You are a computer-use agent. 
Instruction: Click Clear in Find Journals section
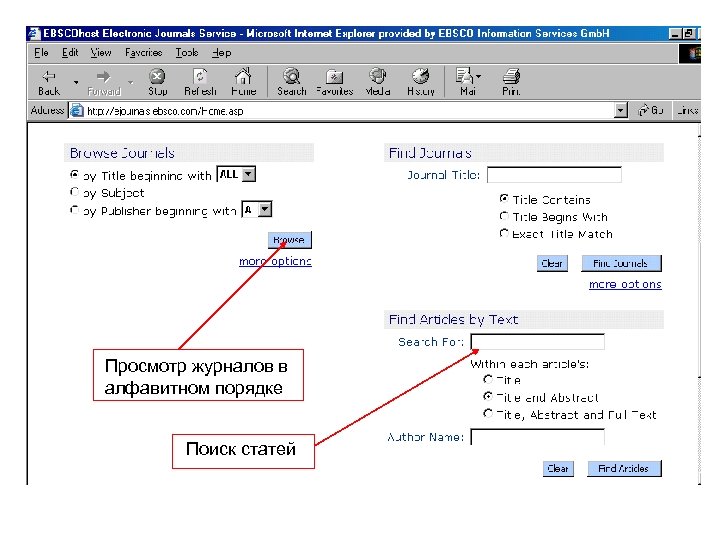coord(552,263)
